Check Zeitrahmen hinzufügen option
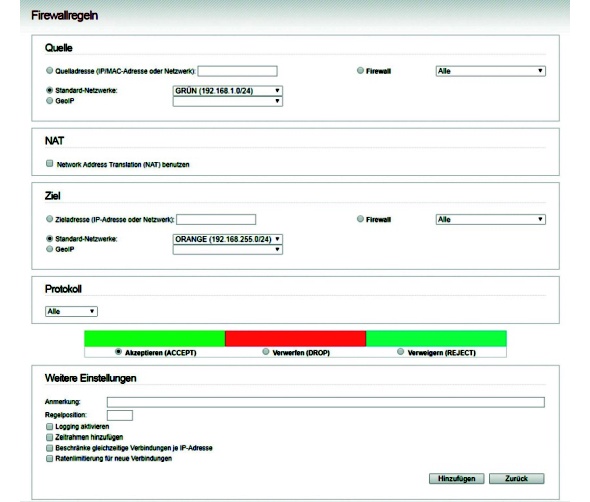This screenshot has width=590, height=502. 49,437
